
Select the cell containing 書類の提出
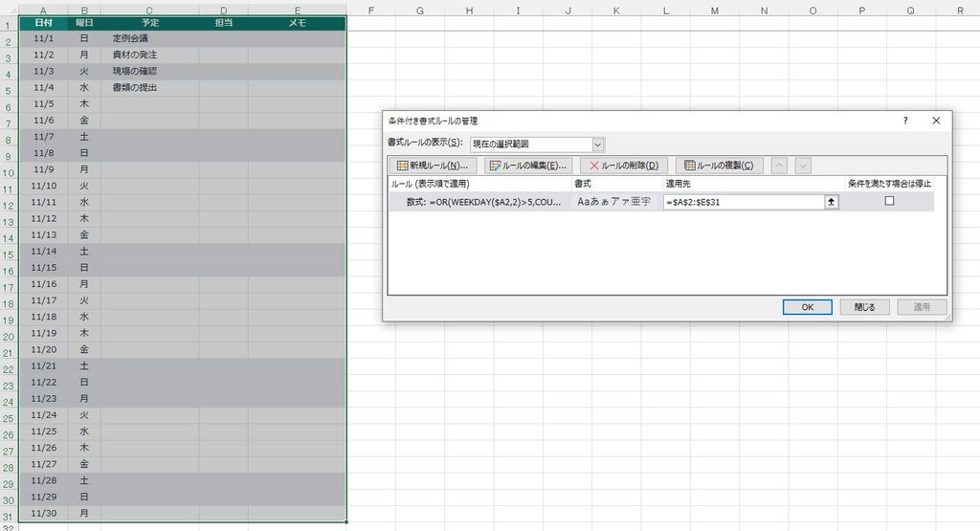(149, 87)
